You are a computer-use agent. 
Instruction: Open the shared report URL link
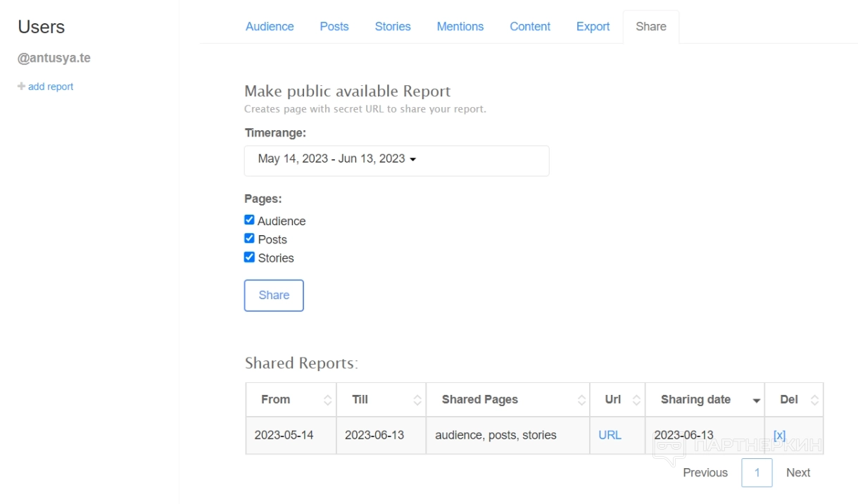pyautogui.click(x=610, y=435)
